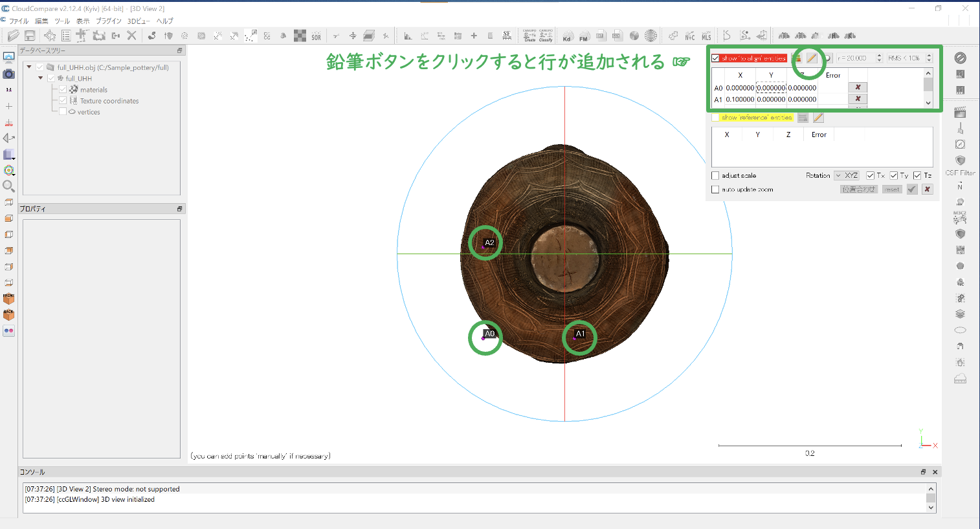Cancel alignment with red X button
Image resolution: width=980 pixels, height=529 pixels.
tap(927, 189)
